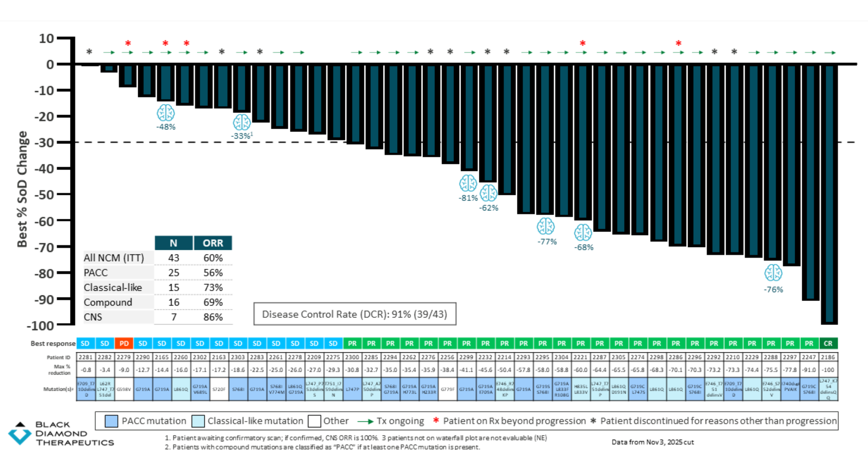868x471 pixels.
Task: Click the orange PD best response cell
Action: [124, 343]
